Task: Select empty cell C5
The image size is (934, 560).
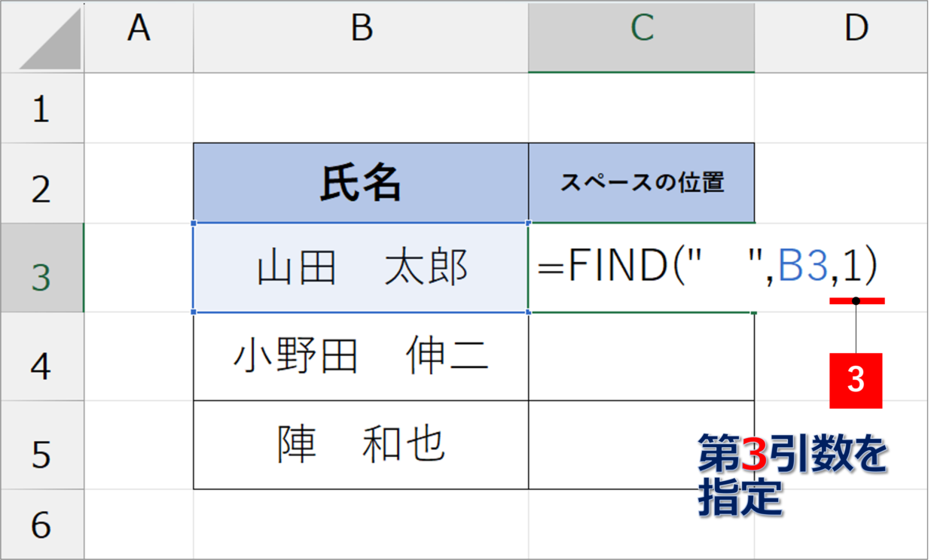Action: (x=641, y=445)
